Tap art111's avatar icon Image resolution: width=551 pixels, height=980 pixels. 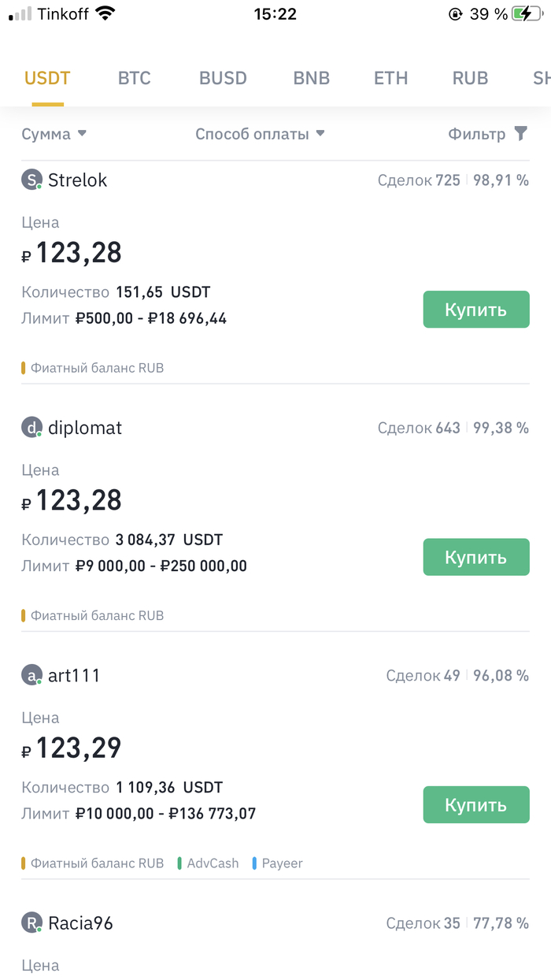(31, 676)
